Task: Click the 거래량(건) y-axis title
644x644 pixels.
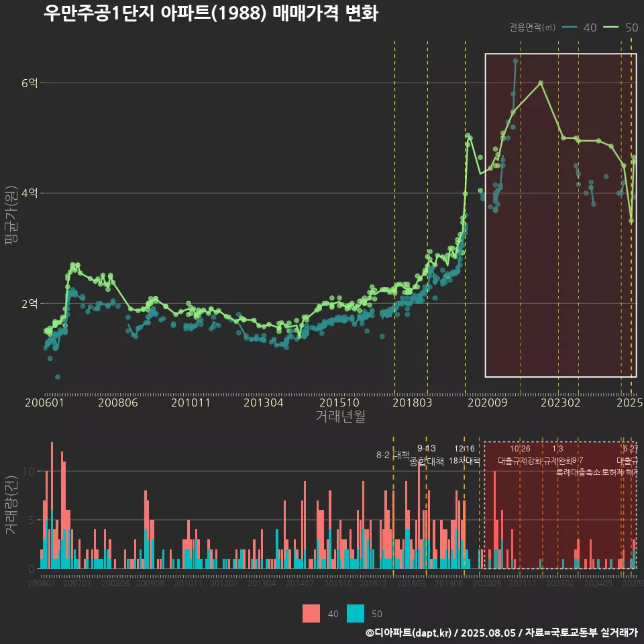Action: tap(11, 505)
